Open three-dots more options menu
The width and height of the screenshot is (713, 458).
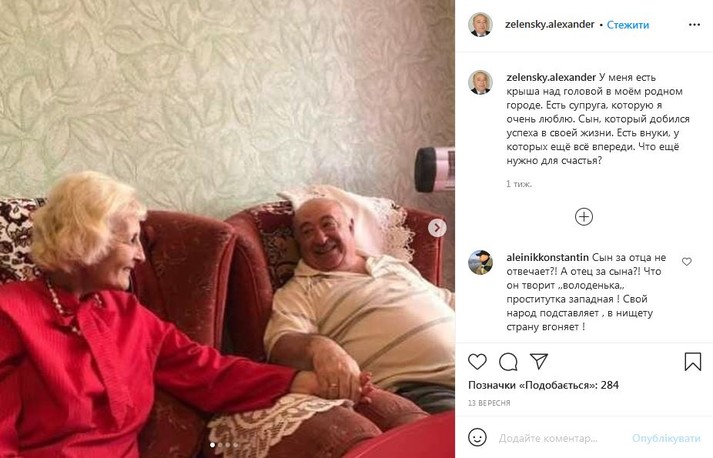click(x=694, y=25)
